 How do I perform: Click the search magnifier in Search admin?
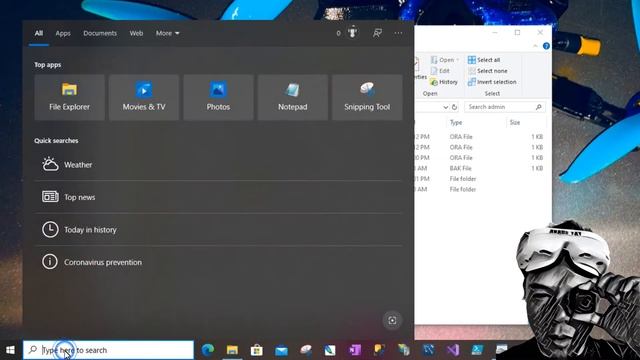(x=538, y=107)
